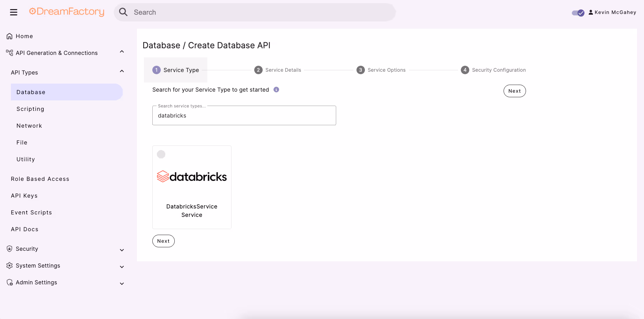Open the hamburger menu icon

[14, 13]
